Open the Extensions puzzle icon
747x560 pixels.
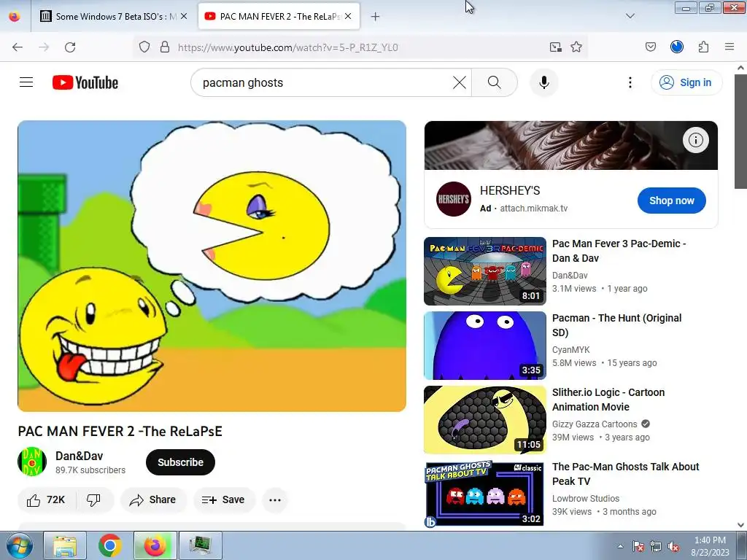coord(703,47)
